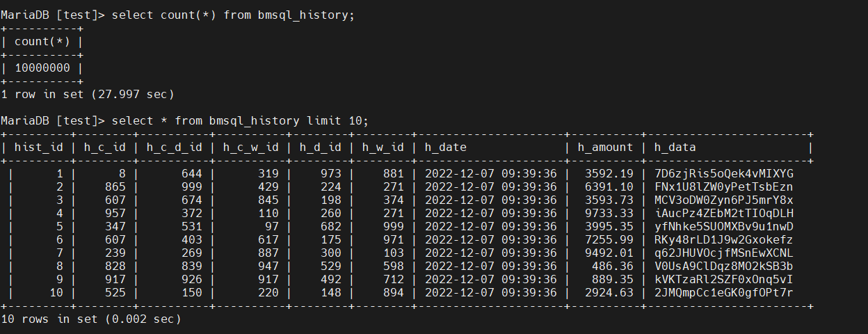Click the h_c_w_id column header

click(250, 148)
